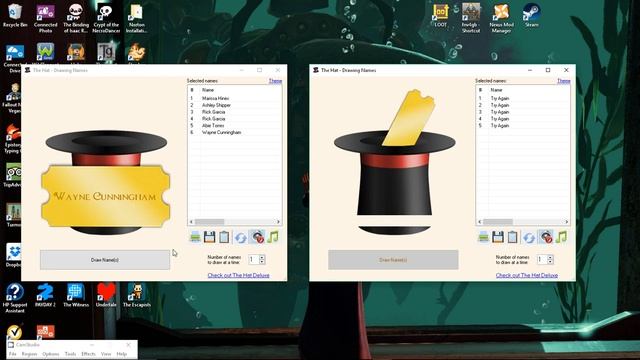Decrease the names-to-draw count in the Try Again window

(x=550, y=262)
